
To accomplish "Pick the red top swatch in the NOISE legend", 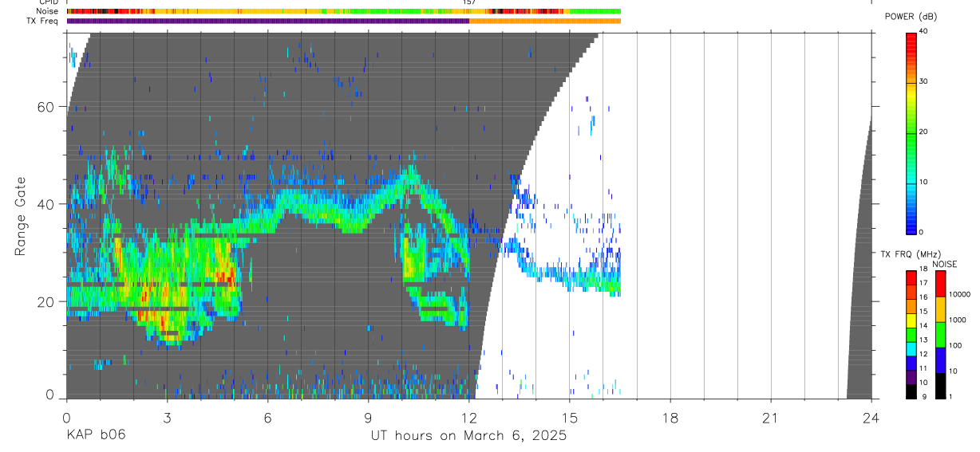I will pyautogui.click(x=940, y=284).
